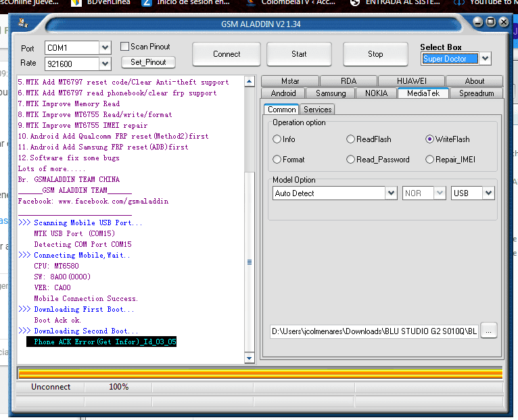This screenshot has width=518, height=420.
Task: Select the Repair_IMEI radio button
Action: point(429,160)
